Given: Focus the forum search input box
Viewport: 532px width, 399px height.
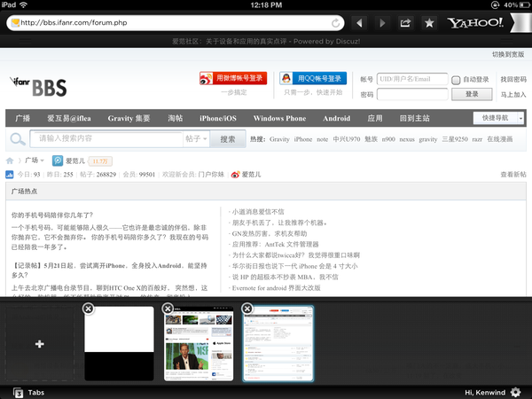Looking at the screenshot, I should [106, 139].
